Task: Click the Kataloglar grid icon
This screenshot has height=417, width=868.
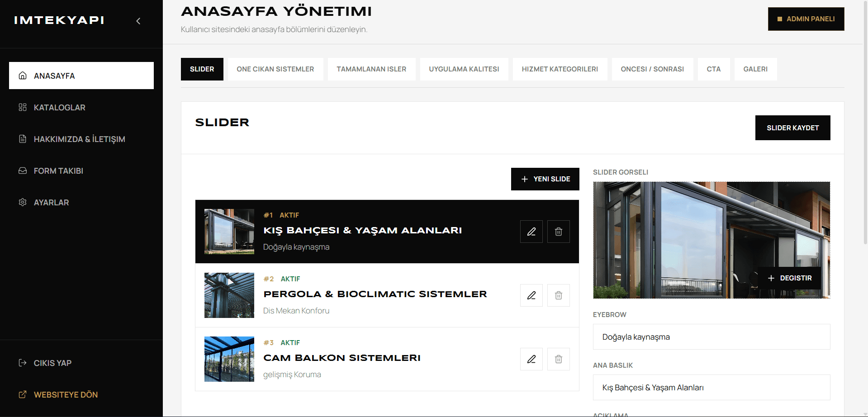Action: coord(23,107)
